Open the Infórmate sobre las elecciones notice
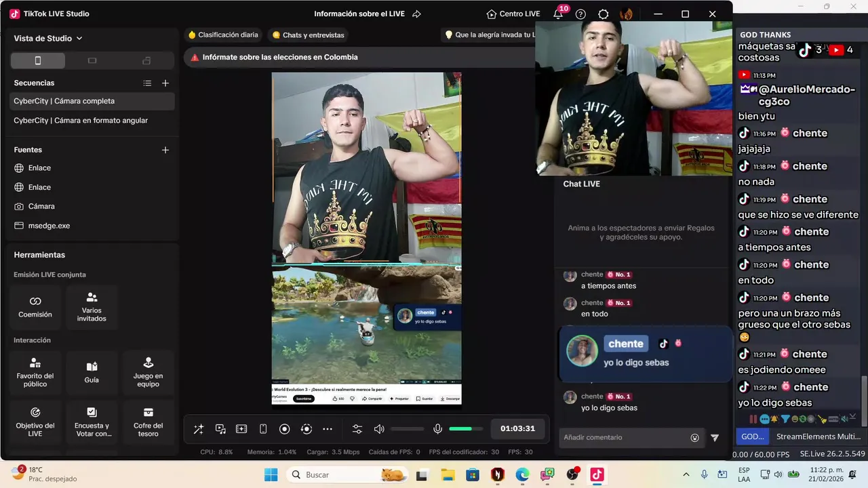 tap(359, 58)
